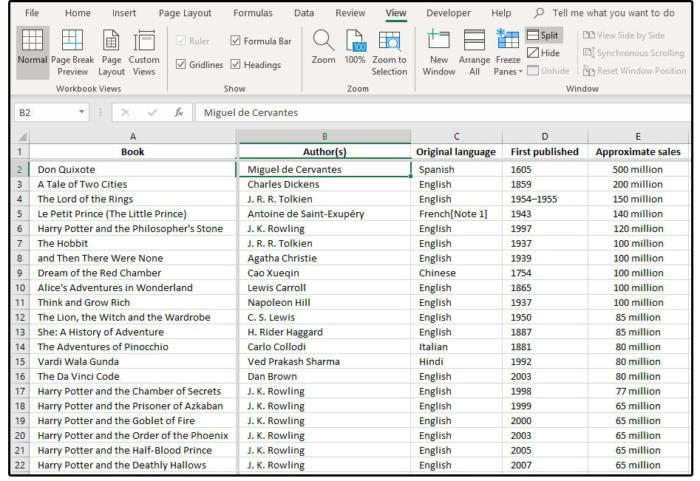Screen dimensions: 700x481
Task: Click the Antoine de Saint-Exupéry cell
Action: 324,214
